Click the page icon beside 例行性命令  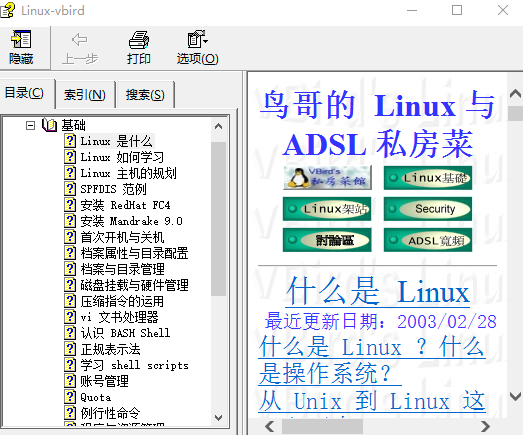(70, 413)
